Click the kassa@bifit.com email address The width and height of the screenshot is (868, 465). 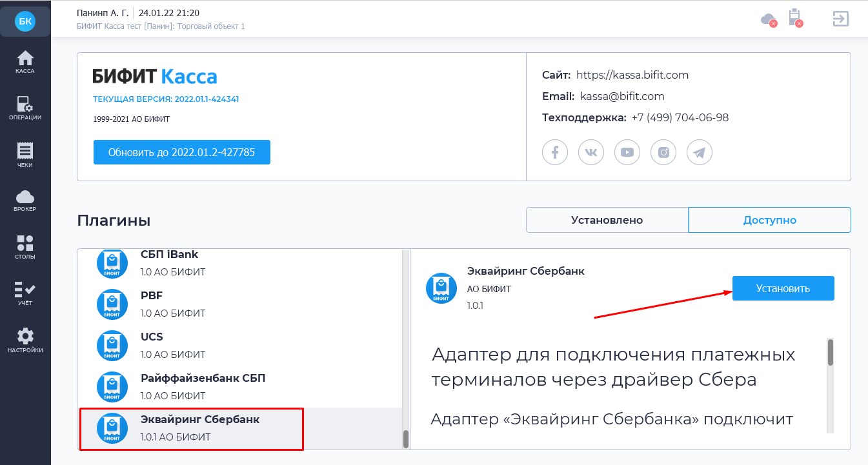tap(623, 96)
